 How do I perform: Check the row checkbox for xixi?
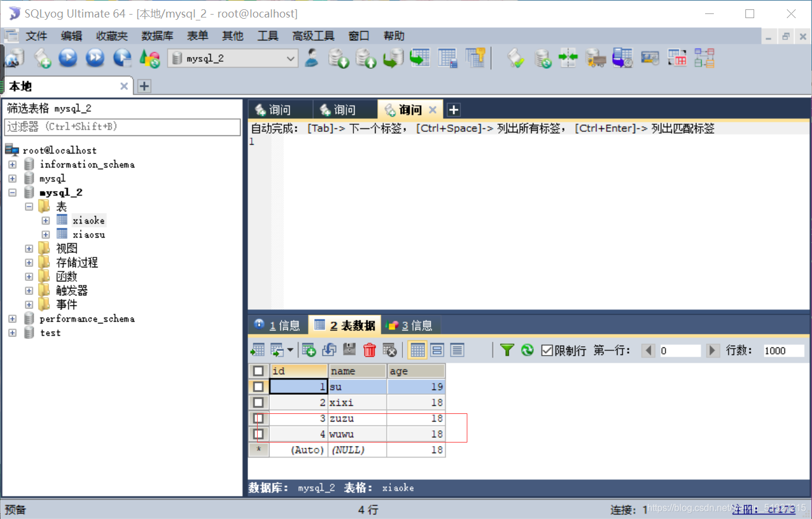click(258, 402)
